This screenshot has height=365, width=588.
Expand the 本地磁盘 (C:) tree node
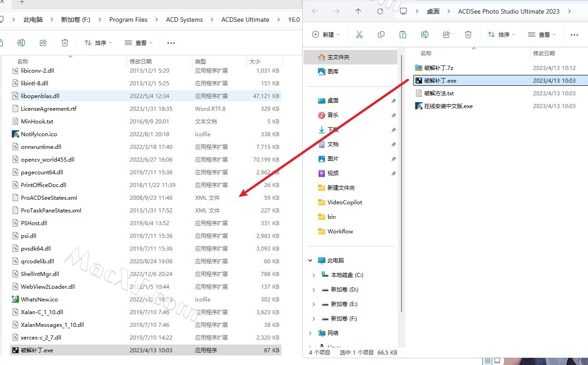point(314,275)
